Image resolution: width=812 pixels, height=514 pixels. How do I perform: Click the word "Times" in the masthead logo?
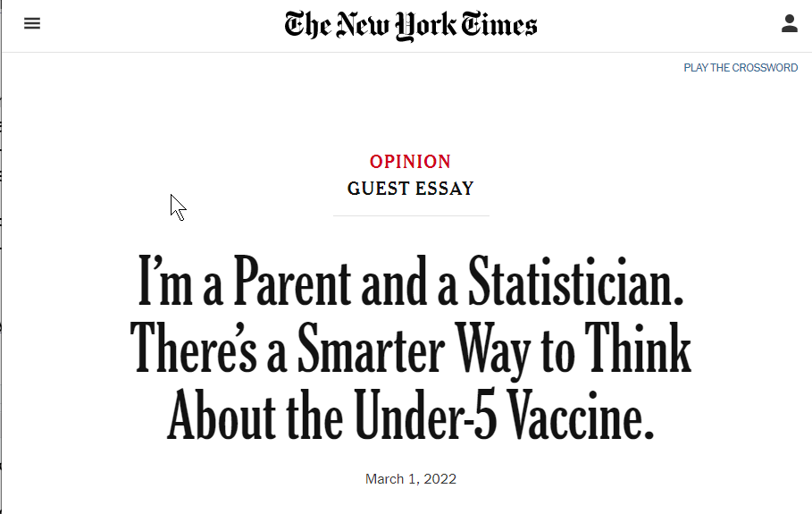point(499,25)
